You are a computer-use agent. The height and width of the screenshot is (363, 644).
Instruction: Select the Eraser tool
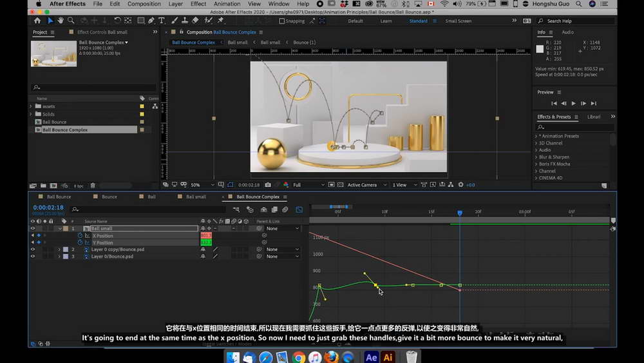tap(196, 21)
